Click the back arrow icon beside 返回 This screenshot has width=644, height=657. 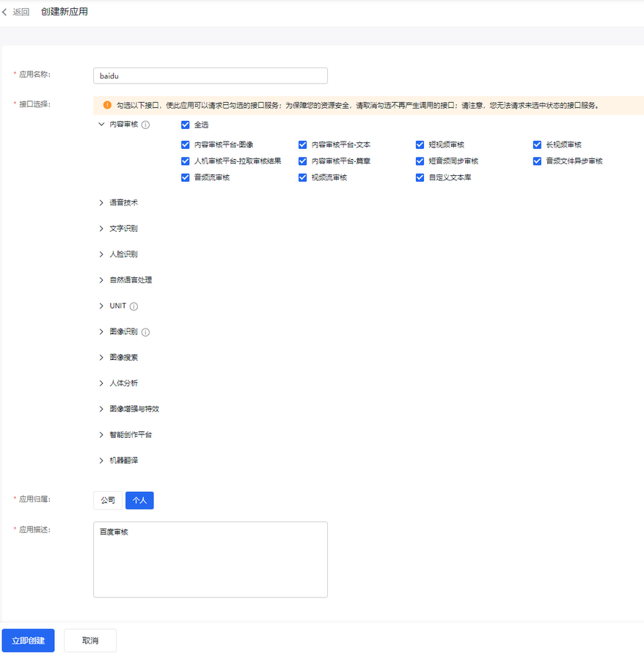click(5, 12)
